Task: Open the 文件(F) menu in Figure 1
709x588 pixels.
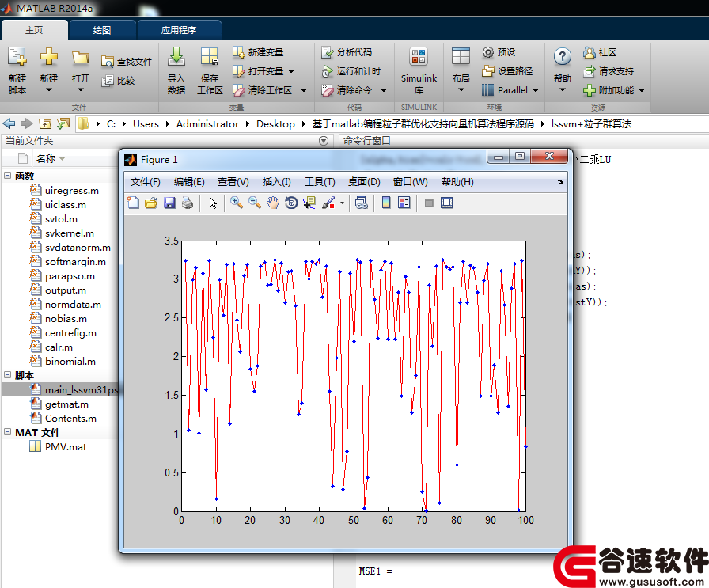Action: tap(145, 182)
